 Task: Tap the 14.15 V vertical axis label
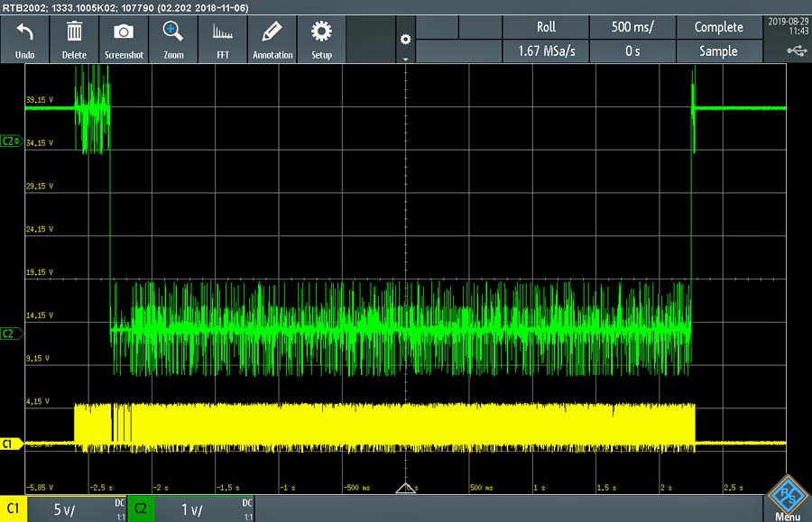[x=40, y=315]
